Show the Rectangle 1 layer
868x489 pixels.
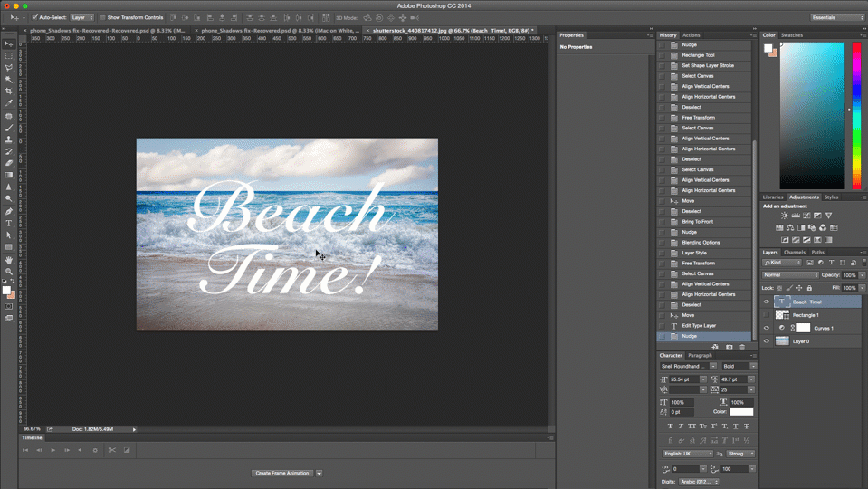tap(767, 315)
